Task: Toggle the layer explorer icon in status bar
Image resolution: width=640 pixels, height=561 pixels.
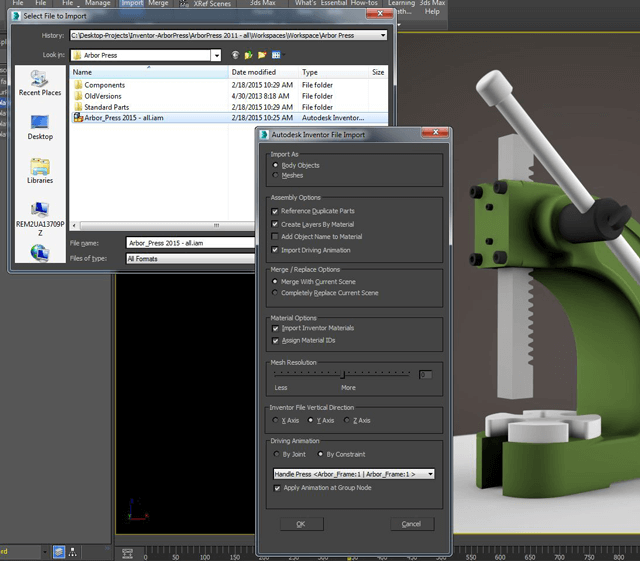Action: [x=59, y=552]
